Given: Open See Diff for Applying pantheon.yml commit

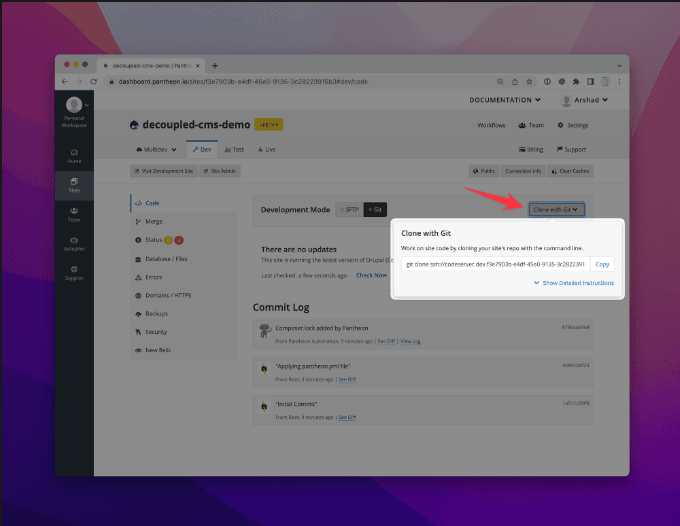Looking at the screenshot, I should (347, 379).
